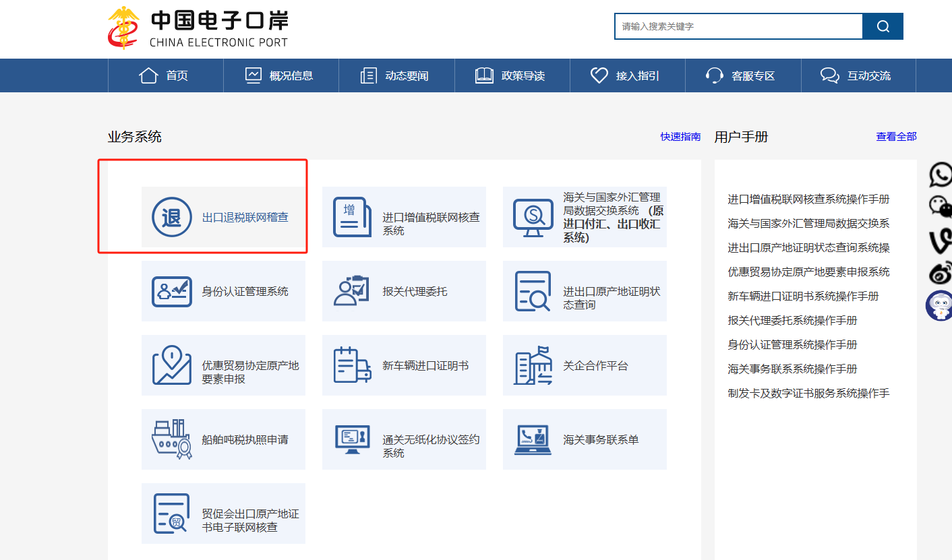Open 新车辆进口证明书系统操作手册 link

803,296
